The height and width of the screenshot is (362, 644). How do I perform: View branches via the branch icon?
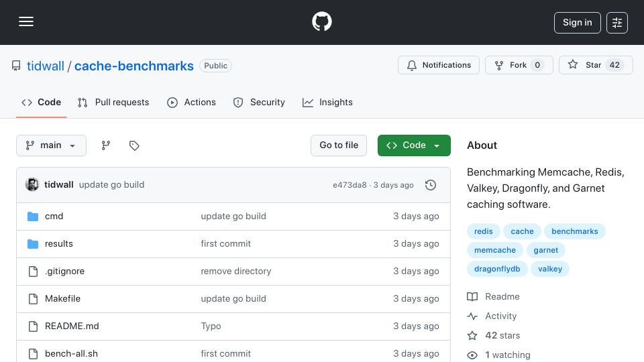click(106, 145)
